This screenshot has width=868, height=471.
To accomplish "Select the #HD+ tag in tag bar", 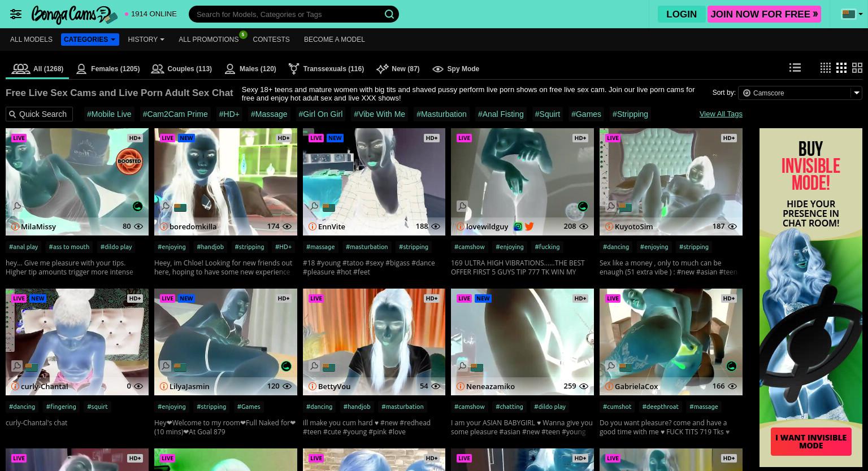I will [x=229, y=114].
